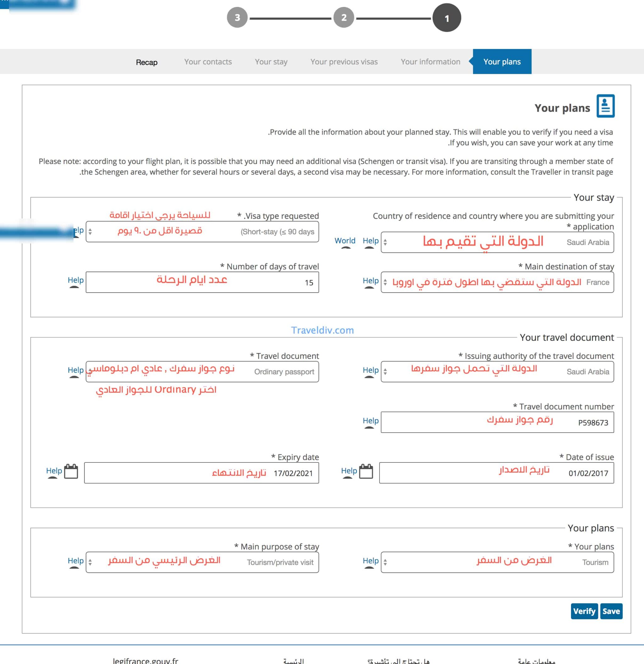Switch to Your previous visas tab
This screenshot has width=644, height=664.
[344, 62]
